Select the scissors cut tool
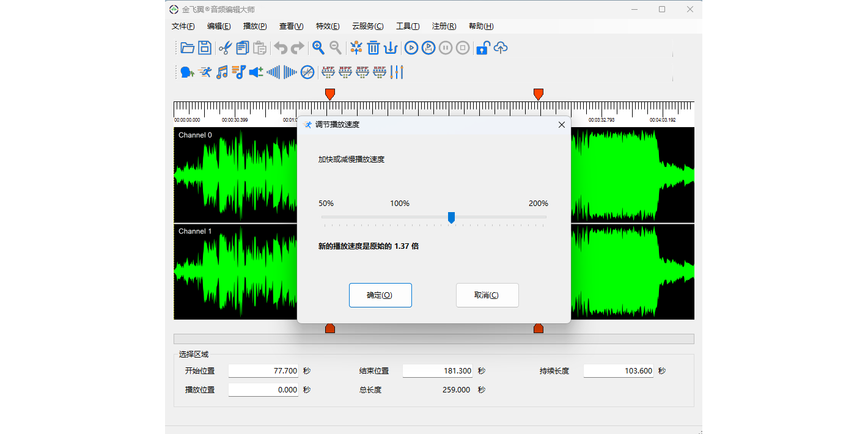The image size is (868, 434). point(225,48)
